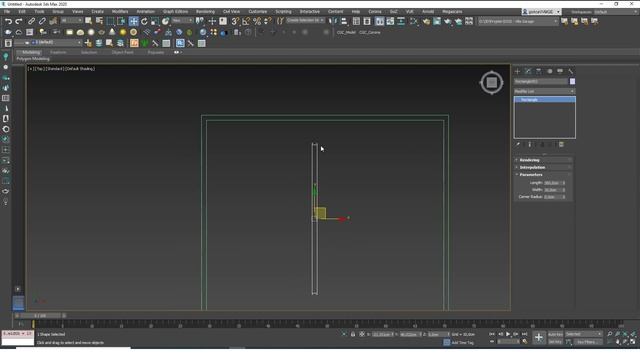This screenshot has width=640, height=360.
Task: Toggle the Percent Snap icon
Action: tap(257, 21)
